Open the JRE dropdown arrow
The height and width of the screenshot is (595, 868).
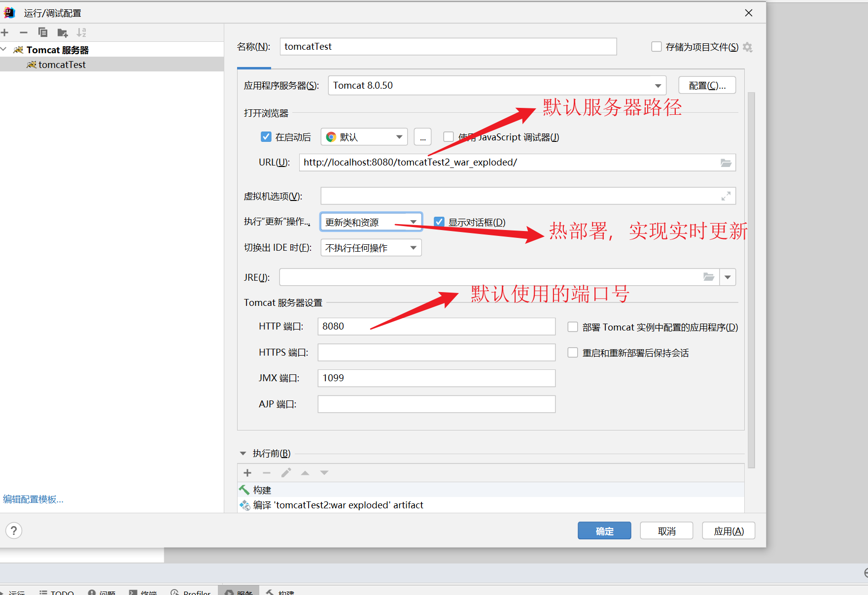point(728,277)
